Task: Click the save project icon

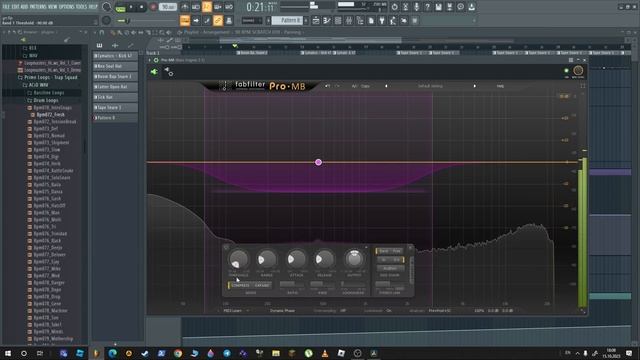Action: (x=438, y=7)
